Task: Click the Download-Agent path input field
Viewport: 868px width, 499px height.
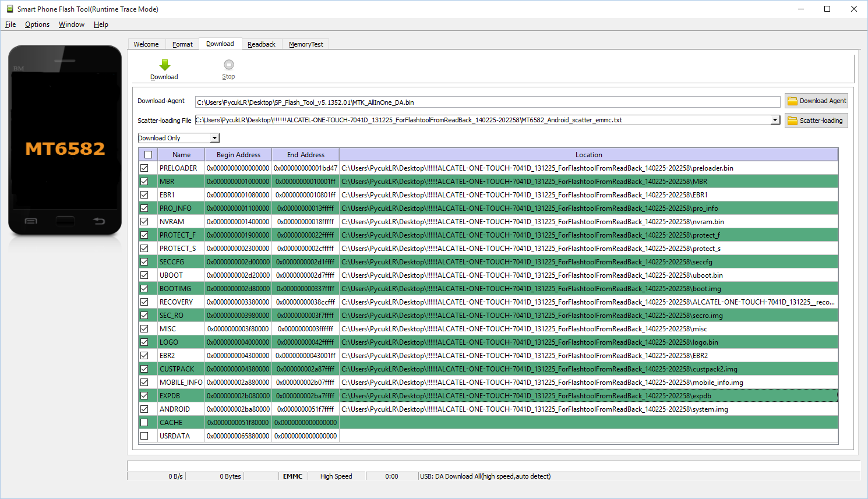Action: (487, 102)
